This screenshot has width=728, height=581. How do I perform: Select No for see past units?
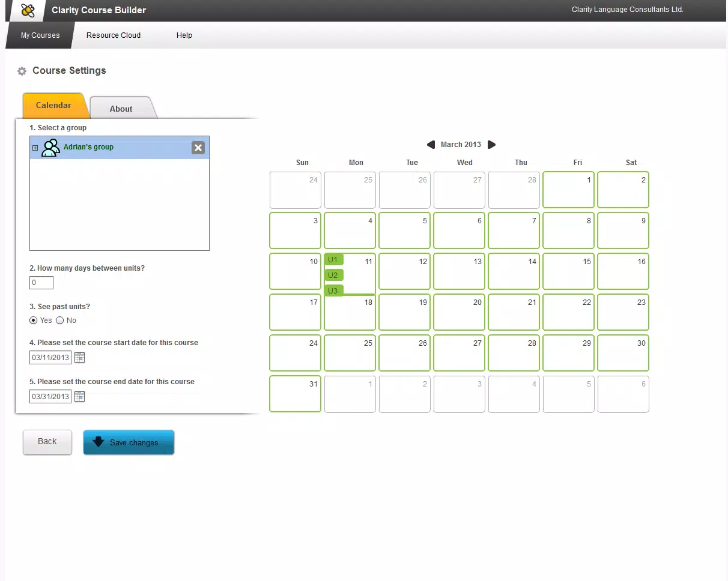[x=60, y=321]
